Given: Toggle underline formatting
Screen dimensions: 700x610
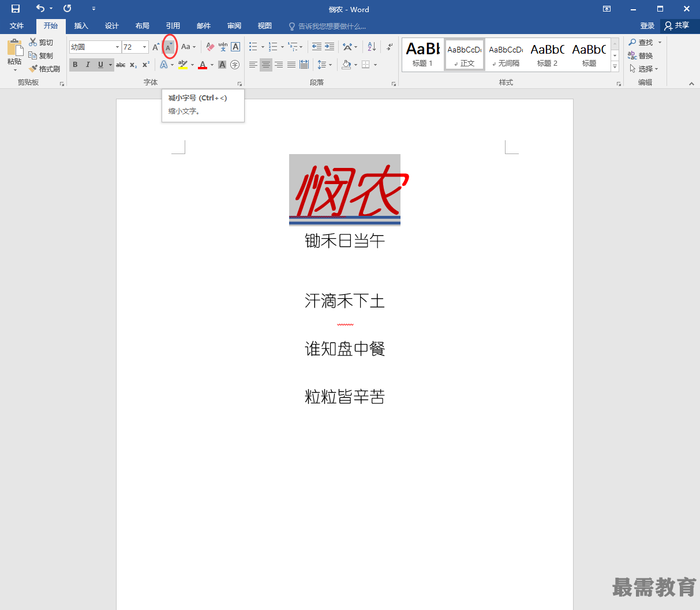Looking at the screenshot, I should tap(100, 65).
